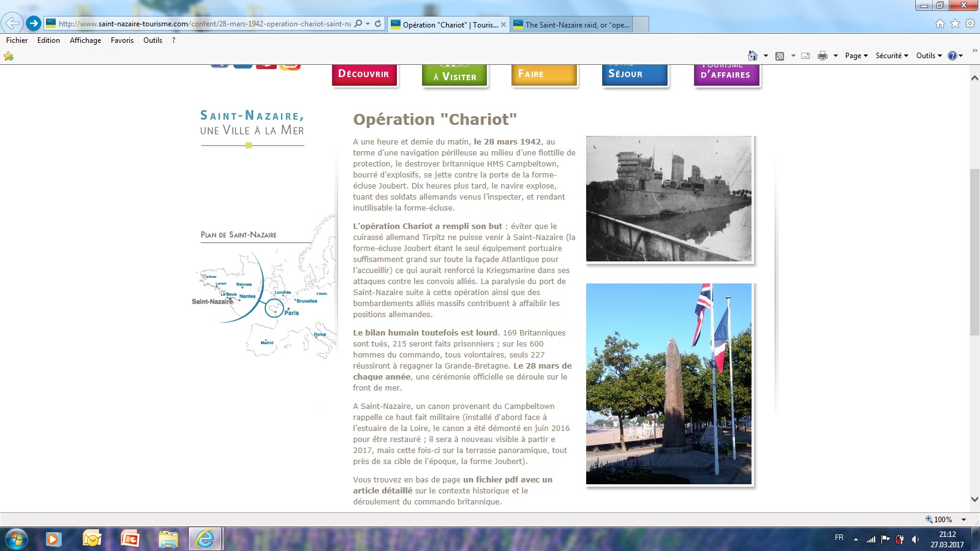Click the volume speaker tray icon
980x551 pixels.
point(915,539)
